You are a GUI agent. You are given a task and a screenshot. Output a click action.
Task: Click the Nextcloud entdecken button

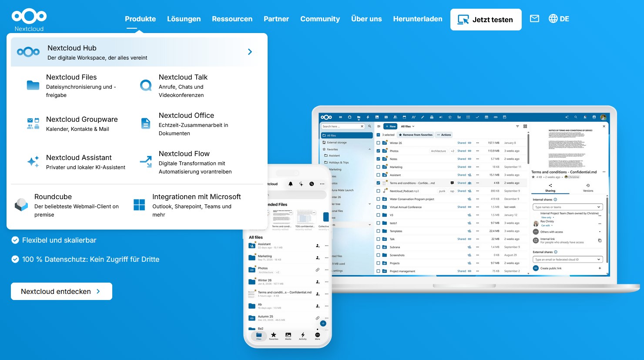tap(61, 291)
